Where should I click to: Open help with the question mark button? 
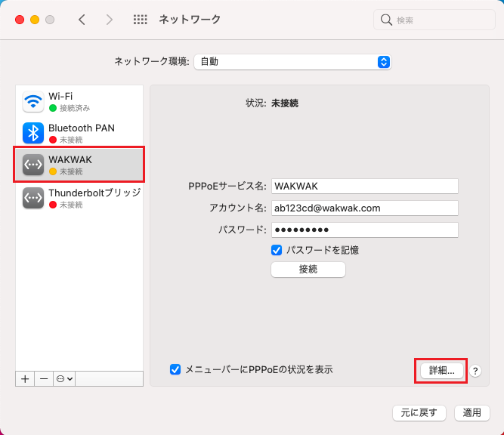475,371
